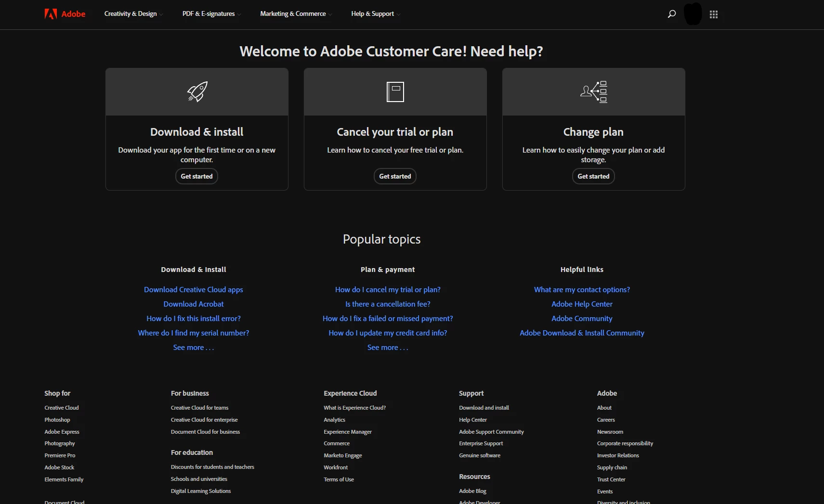
Task: Click Premiere Pro in footer
Action: 60,455
